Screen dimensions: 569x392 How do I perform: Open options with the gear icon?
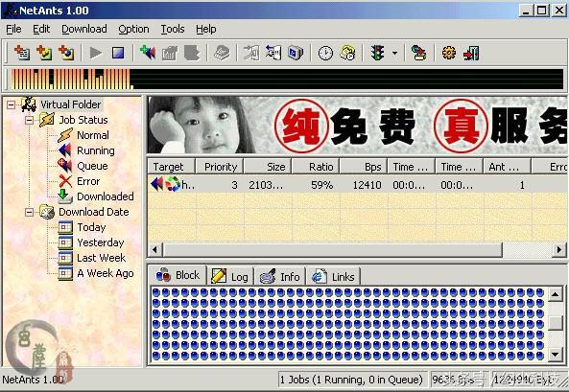(x=449, y=53)
